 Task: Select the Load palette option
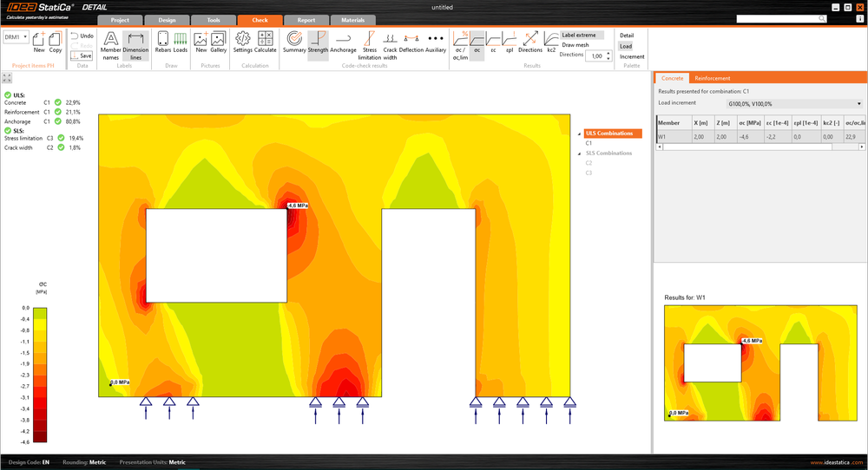click(626, 46)
